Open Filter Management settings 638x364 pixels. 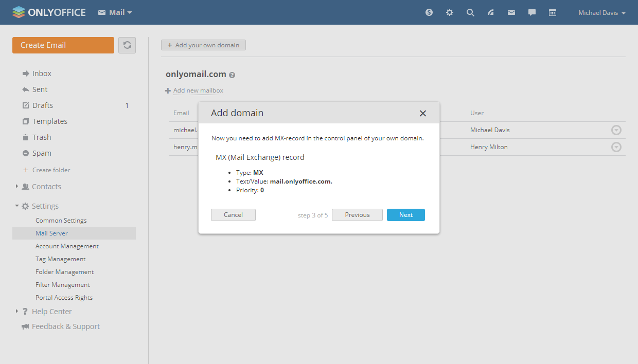tap(62, 285)
